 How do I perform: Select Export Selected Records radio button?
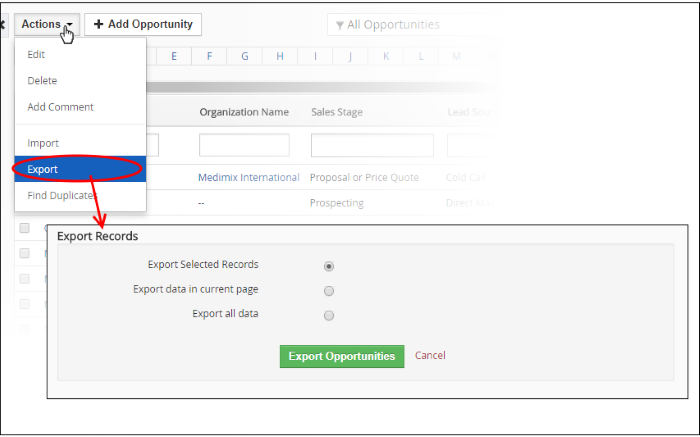pos(329,266)
